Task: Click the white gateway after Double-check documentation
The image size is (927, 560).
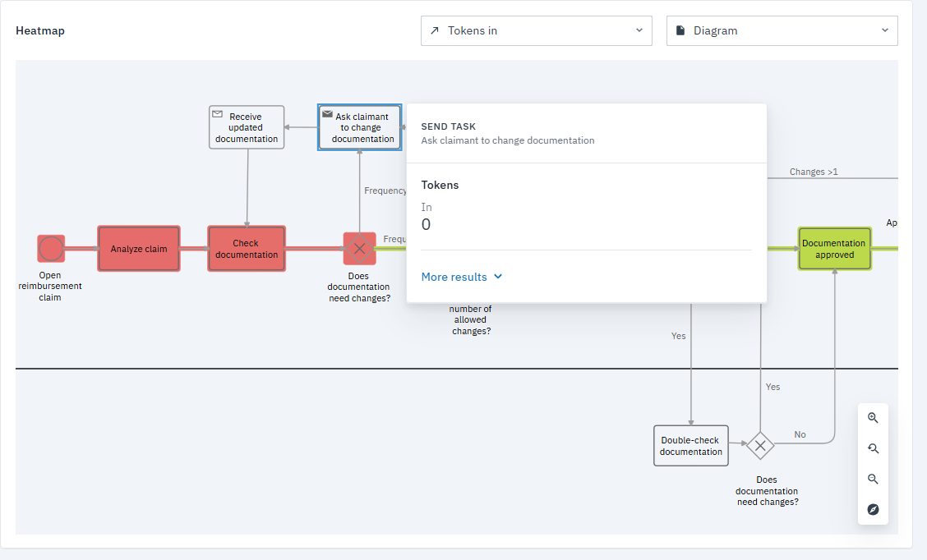Action: (760, 446)
